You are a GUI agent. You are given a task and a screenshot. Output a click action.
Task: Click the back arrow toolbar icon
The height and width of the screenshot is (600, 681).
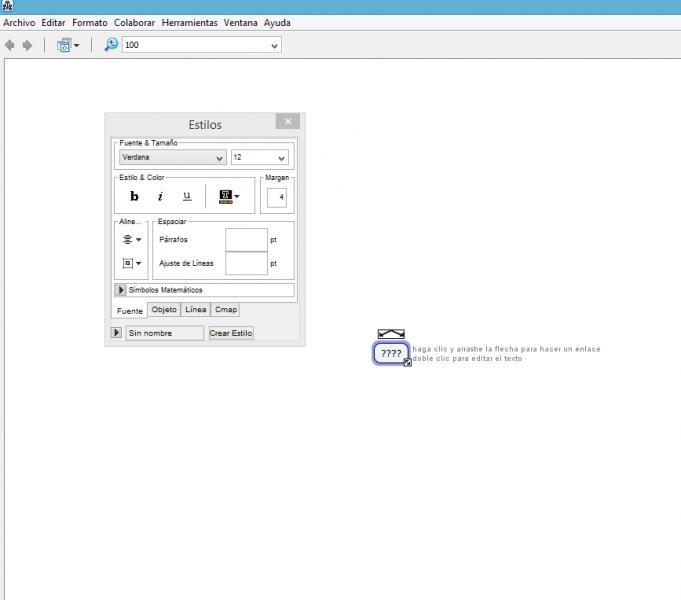[10, 45]
